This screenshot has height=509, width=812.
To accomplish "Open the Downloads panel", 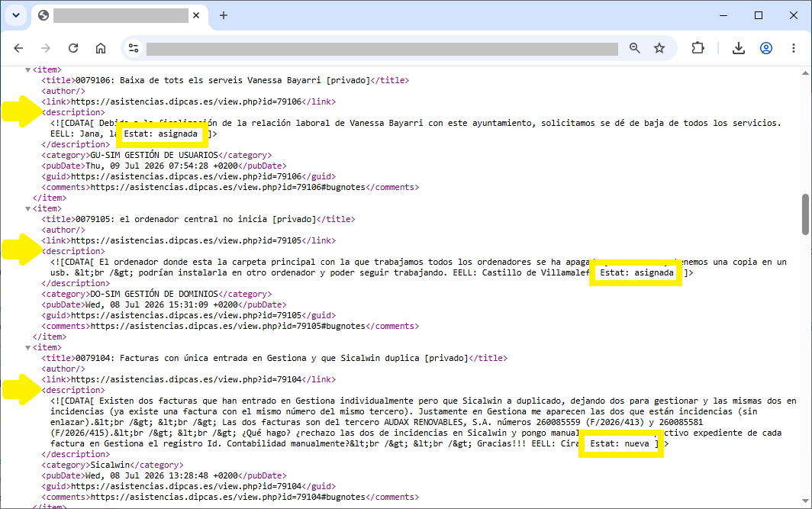I will (x=739, y=48).
